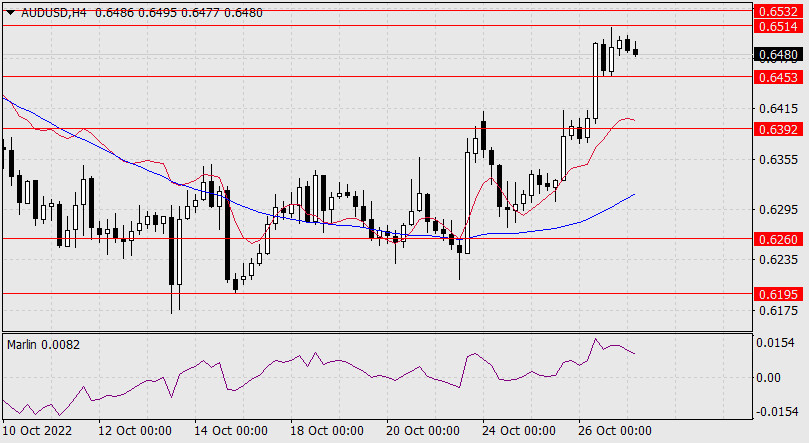This screenshot has height=443, width=809.
Task: Click the -0.0154 value on Marlin scale
Action: point(775,412)
